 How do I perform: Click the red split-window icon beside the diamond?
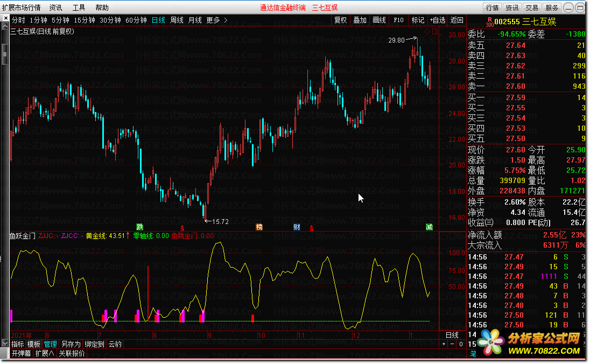click(435, 32)
